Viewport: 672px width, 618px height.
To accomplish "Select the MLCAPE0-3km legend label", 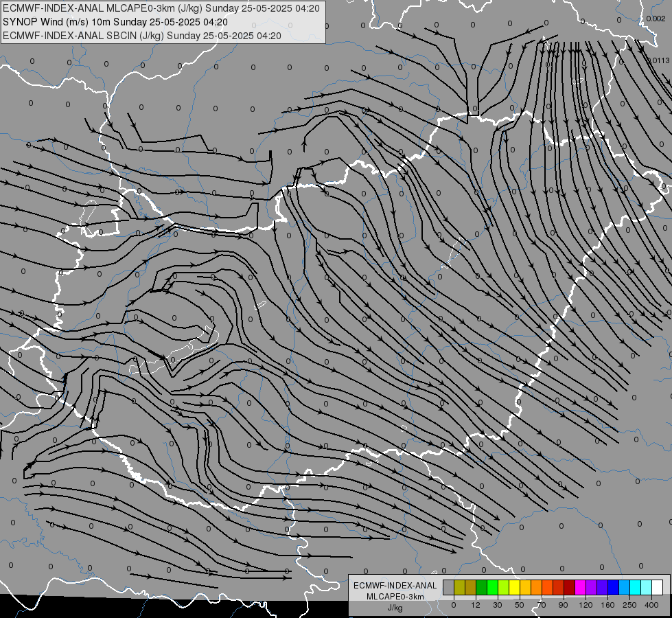I will tap(395, 597).
